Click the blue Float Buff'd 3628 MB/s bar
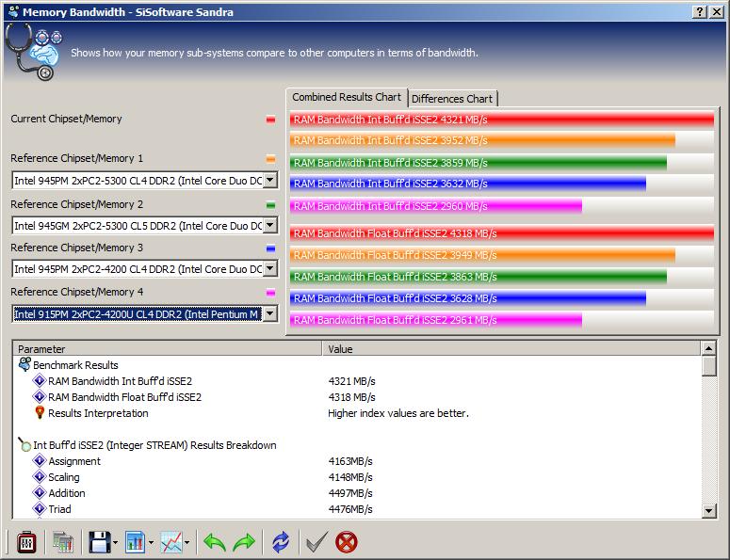The height and width of the screenshot is (560, 730). tap(468, 298)
